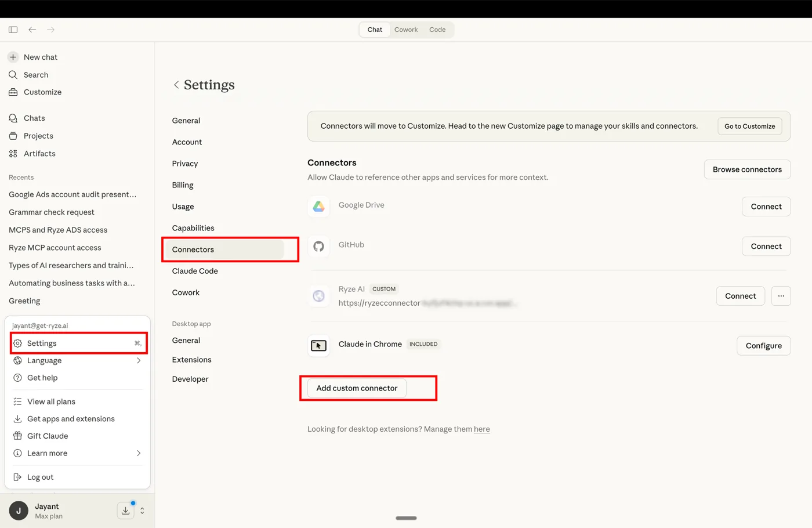The width and height of the screenshot is (812, 528).
Task: Click the Ryze AI connector icon
Action: [318, 296]
